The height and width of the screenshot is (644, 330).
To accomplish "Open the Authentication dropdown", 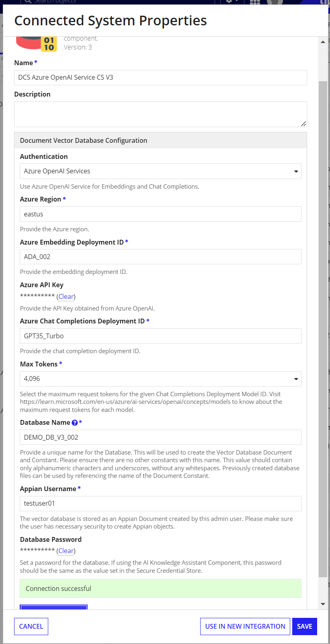I will point(160,171).
